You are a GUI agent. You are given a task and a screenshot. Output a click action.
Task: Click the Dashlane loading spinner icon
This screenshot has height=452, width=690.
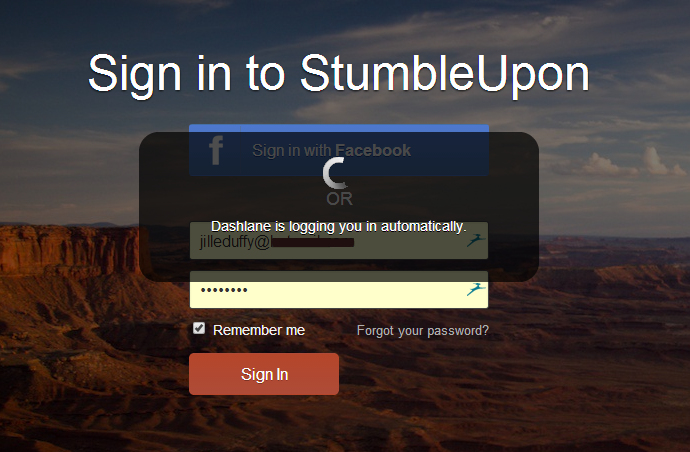[335, 173]
